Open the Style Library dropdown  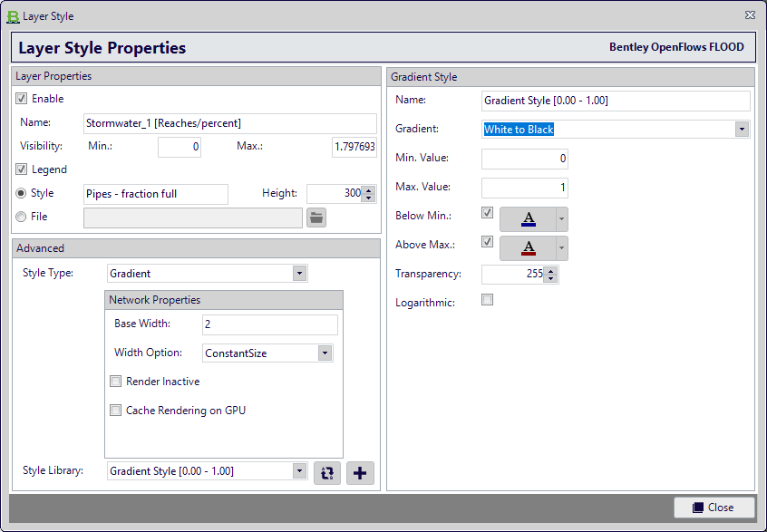(x=299, y=471)
